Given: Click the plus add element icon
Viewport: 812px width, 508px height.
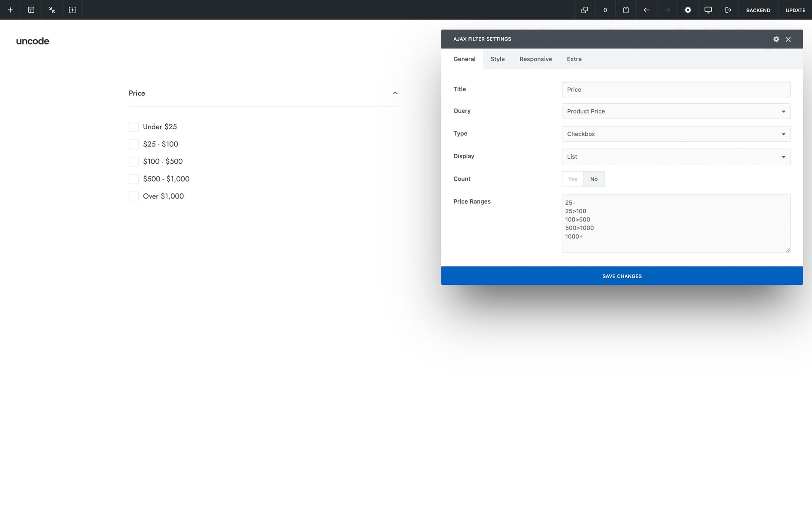Looking at the screenshot, I should (x=10, y=10).
